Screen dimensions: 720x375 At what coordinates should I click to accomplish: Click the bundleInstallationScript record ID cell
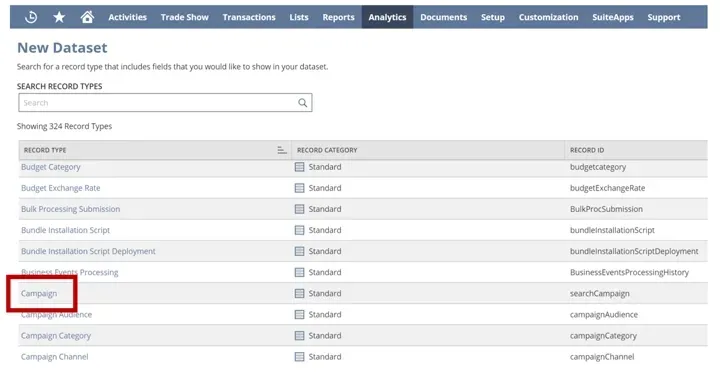tap(612, 230)
